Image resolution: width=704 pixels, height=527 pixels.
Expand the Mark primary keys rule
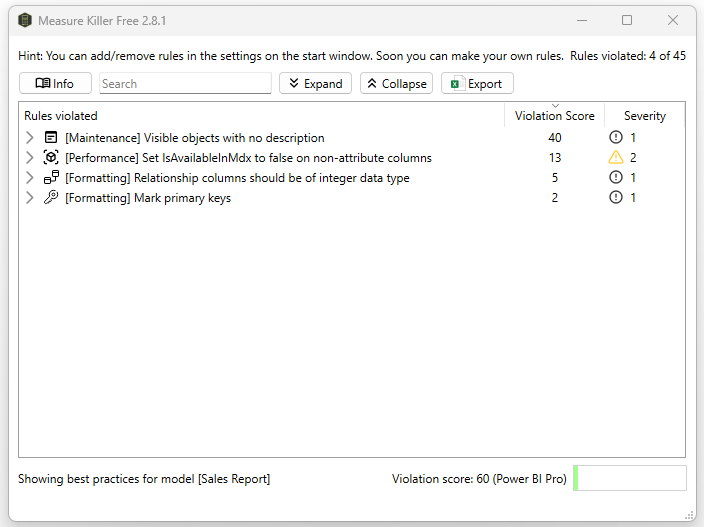tap(30, 198)
